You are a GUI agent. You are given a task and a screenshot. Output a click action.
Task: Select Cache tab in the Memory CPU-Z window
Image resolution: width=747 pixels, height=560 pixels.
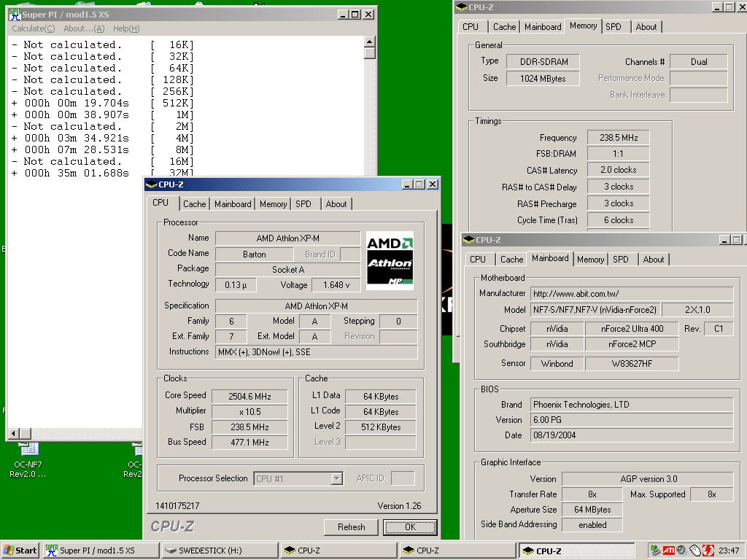pyautogui.click(x=504, y=27)
